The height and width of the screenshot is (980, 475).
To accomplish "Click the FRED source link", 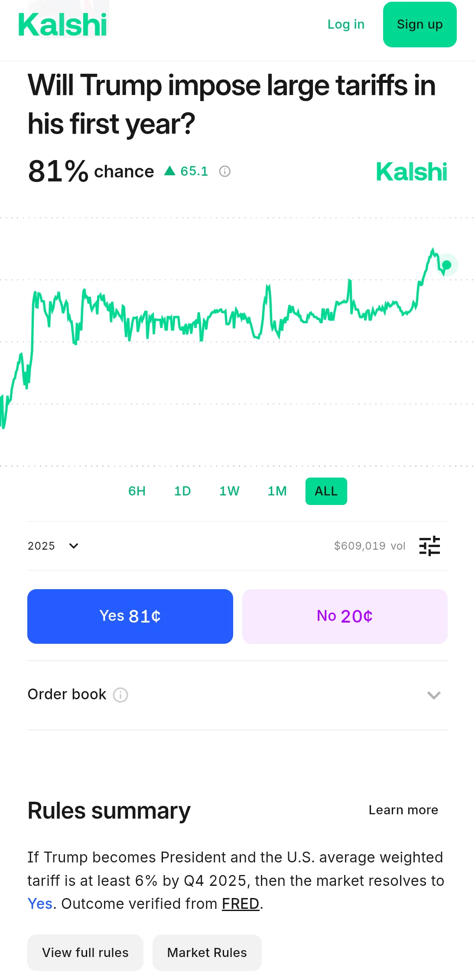I will click(241, 904).
